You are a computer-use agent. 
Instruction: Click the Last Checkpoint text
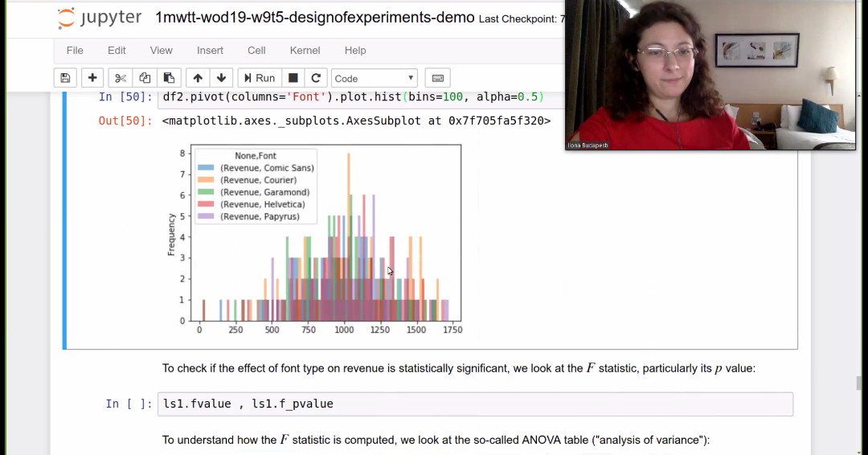[522, 18]
